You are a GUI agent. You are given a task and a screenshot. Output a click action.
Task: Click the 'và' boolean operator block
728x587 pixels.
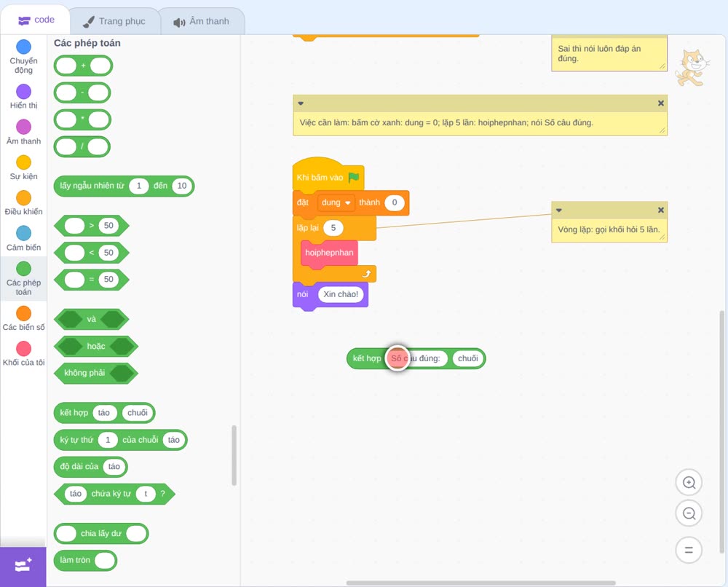pyautogui.click(x=92, y=320)
